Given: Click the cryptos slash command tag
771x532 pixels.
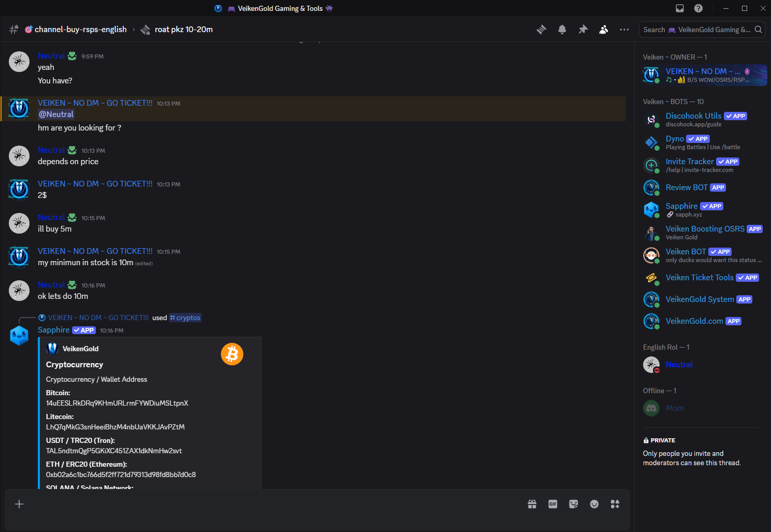Looking at the screenshot, I should click(185, 318).
